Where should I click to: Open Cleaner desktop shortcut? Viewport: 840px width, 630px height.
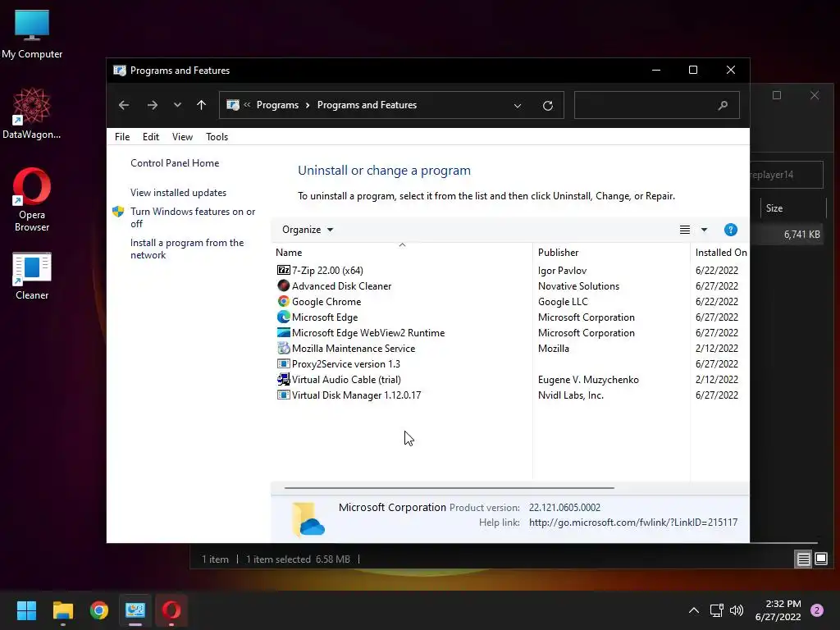coord(32,276)
